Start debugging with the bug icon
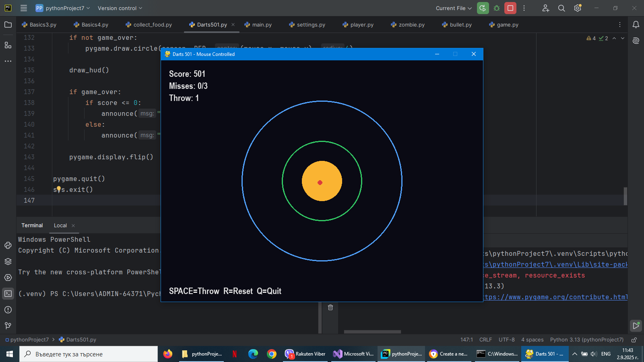 497,8
